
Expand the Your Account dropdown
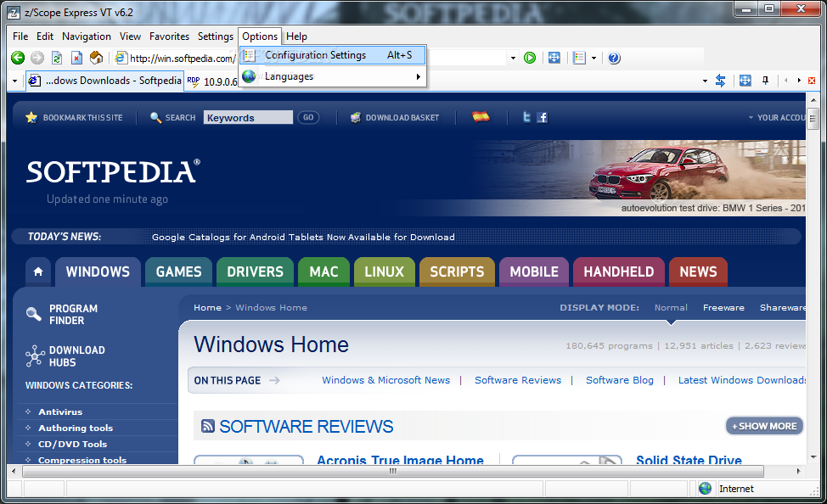[x=777, y=118]
